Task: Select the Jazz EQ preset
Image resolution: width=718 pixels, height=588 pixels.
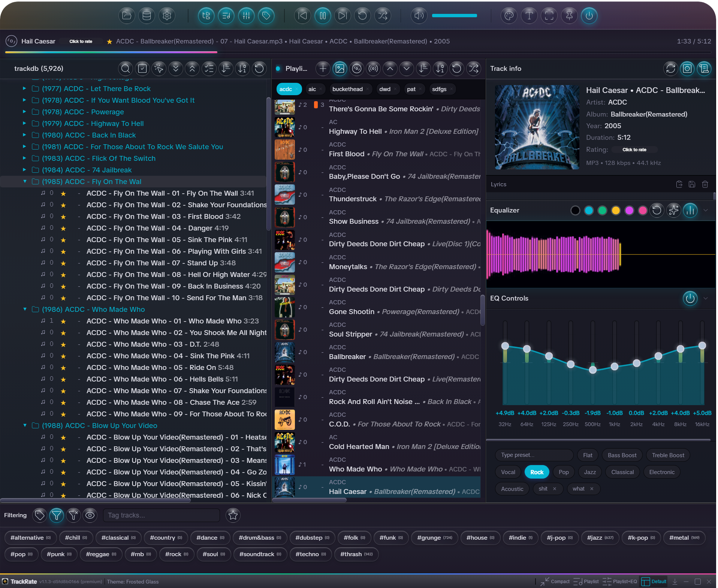Action: pos(589,472)
